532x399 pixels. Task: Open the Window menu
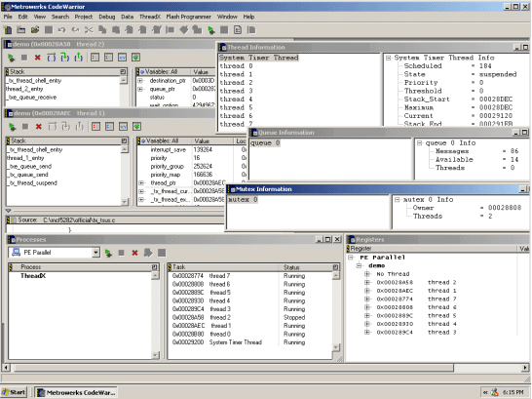227,17
